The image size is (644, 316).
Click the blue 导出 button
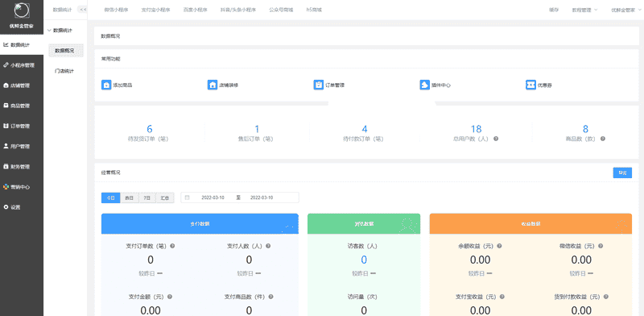pos(622,173)
